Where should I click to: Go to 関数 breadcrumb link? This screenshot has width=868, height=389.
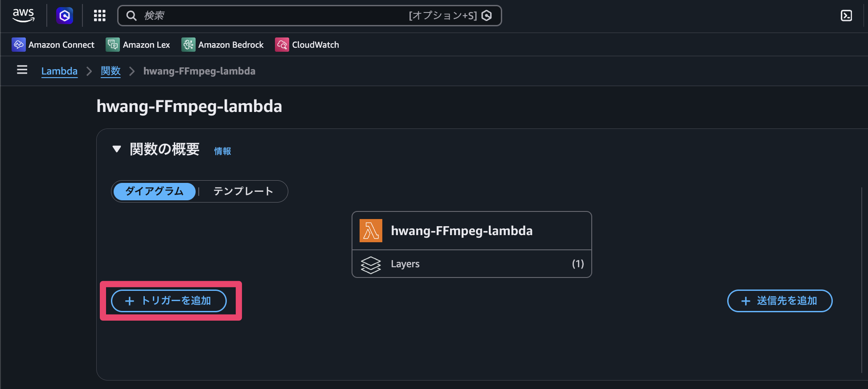click(x=111, y=71)
